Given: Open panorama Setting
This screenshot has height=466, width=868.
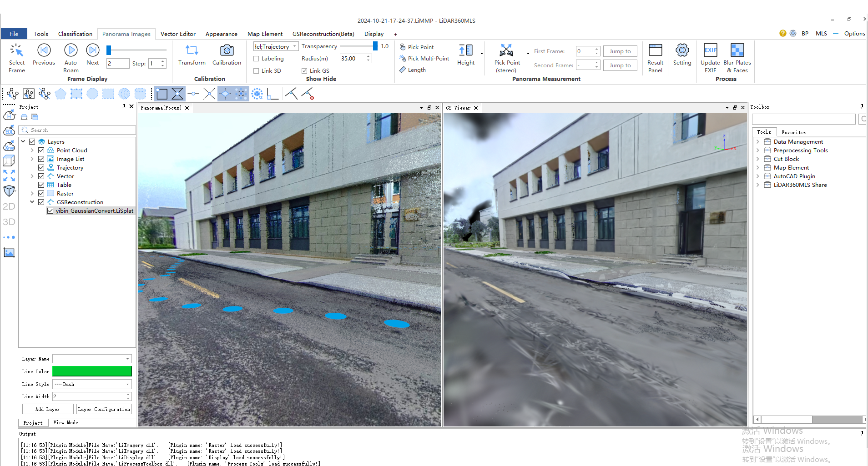Looking at the screenshot, I should point(682,55).
